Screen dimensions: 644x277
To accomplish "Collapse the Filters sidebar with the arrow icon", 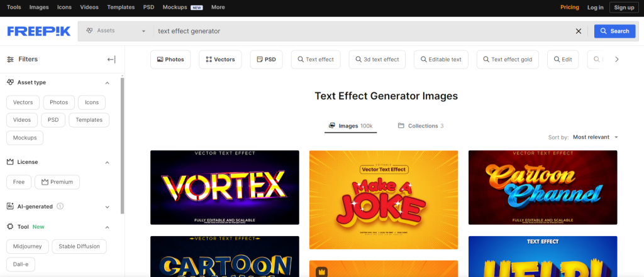I will coord(111,60).
